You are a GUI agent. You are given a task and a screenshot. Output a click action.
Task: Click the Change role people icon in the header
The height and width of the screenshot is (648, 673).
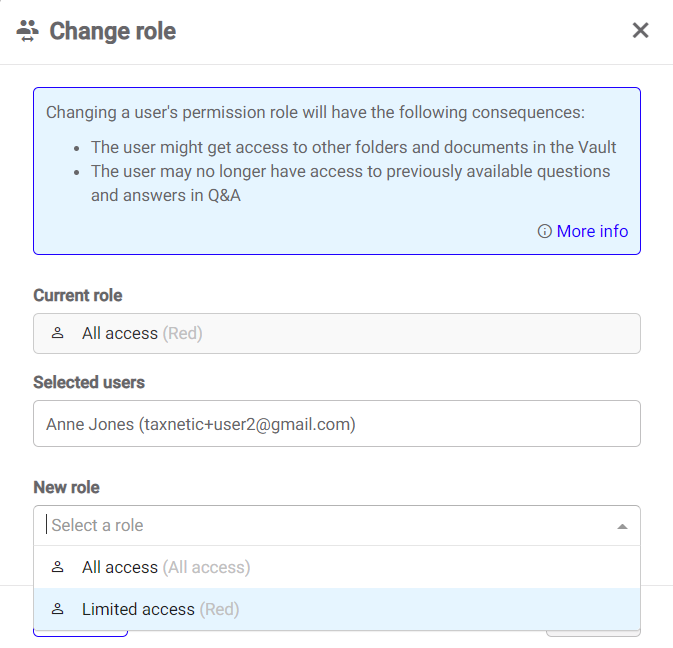tap(28, 31)
